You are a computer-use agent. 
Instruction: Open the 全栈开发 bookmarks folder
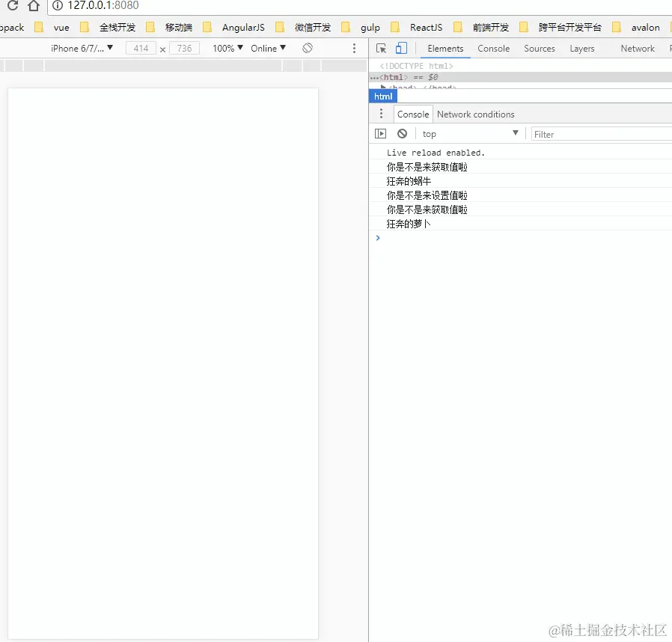[x=108, y=28]
